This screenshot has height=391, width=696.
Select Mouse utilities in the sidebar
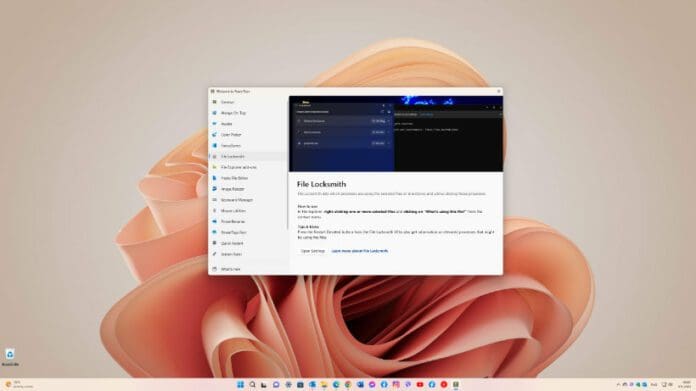(247, 211)
